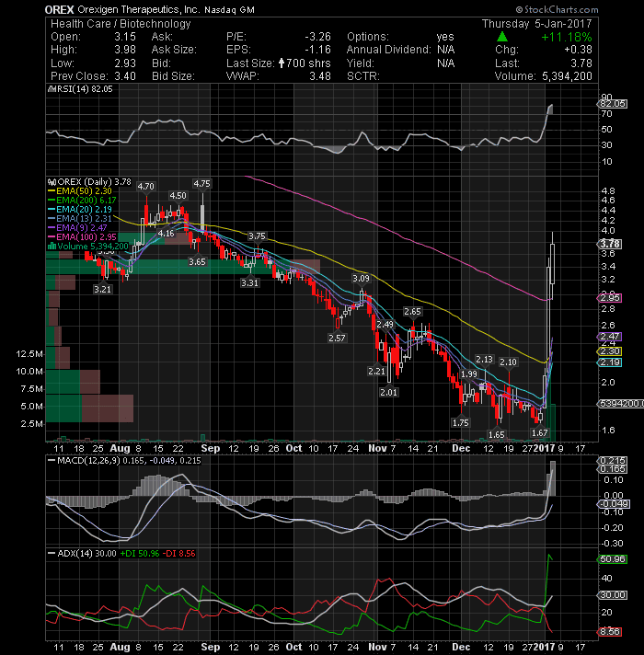Click the 2.57 price low annotation
This screenshot has height=655, width=644.
337,339
